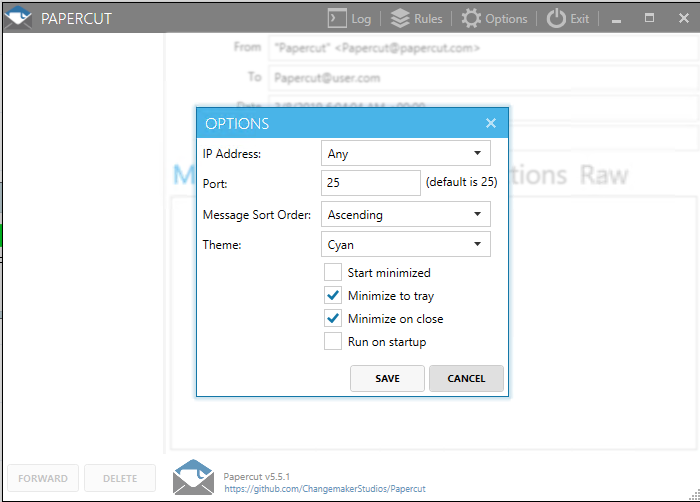Switch to the Raw tab

604,175
